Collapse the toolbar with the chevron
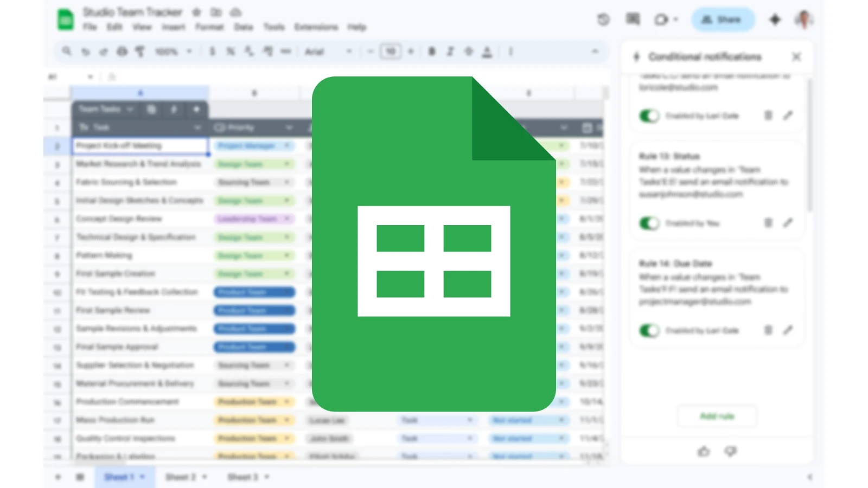Image resolution: width=868 pixels, height=488 pixels. pos(595,52)
